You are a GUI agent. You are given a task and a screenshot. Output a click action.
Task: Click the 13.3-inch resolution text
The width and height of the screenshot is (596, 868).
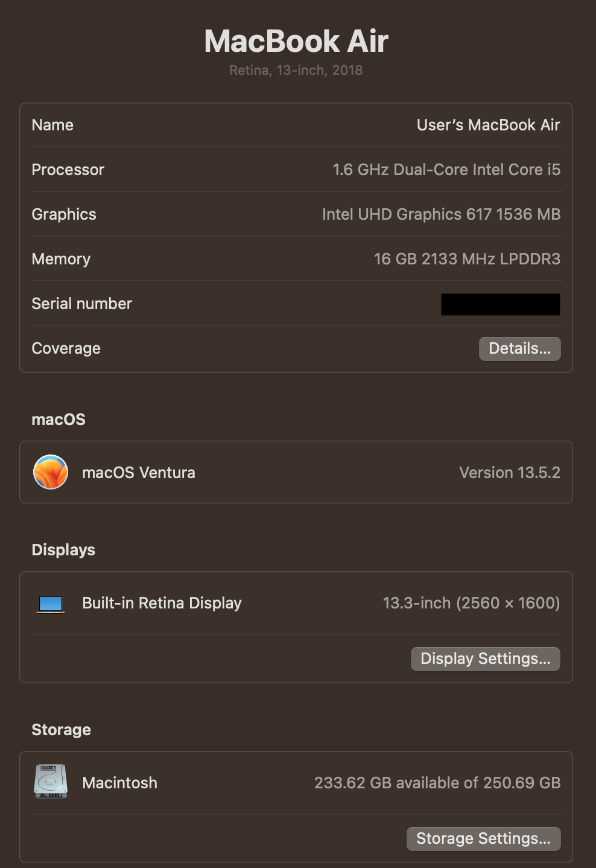click(x=471, y=603)
